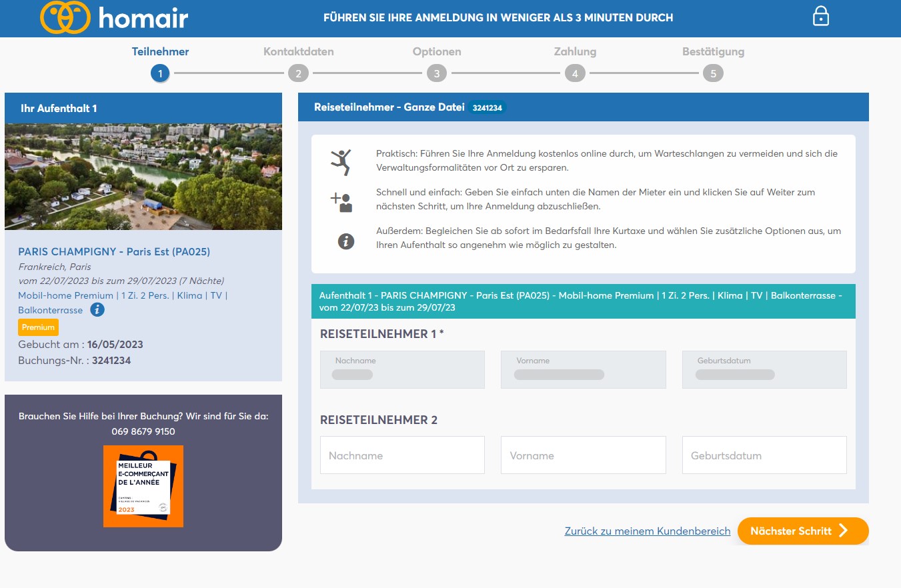Image resolution: width=901 pixels, height=588 pixels.
Task: Click the booking date 16/05/2023
Action: [x=115, y=345]
